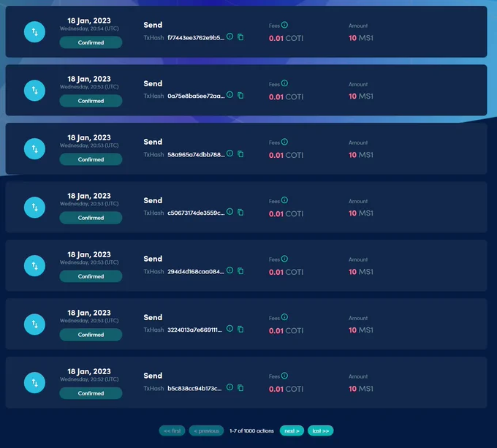Select hash text 0a75e8ba5ee72aa...
This screenshot has height=448, width=497.
[196, 96]
